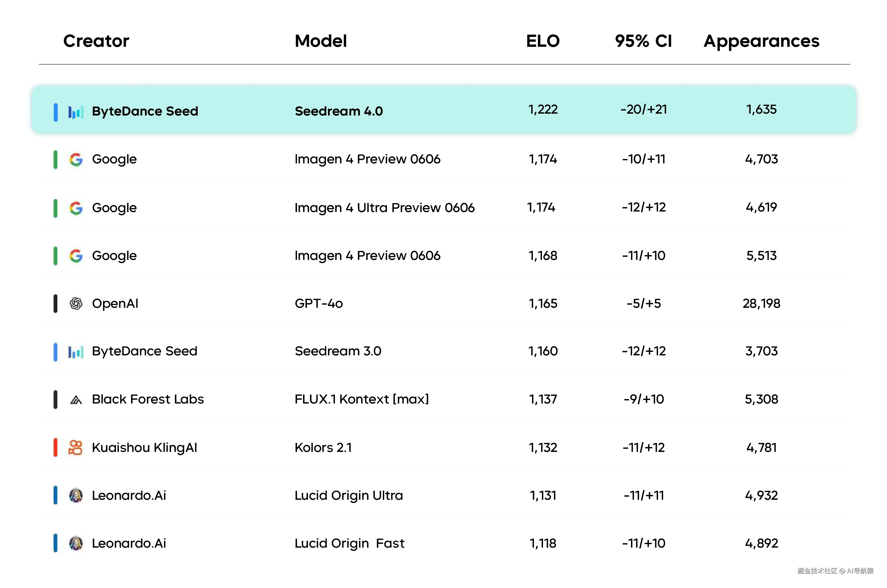Click the Google logo beside Imagen 4 Ultra
This screenshot has height=588, width=887.
click(76, 208)
